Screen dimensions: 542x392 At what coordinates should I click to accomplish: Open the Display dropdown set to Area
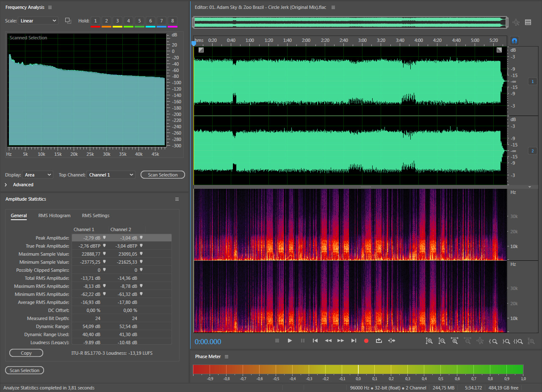tap(38, 175)
